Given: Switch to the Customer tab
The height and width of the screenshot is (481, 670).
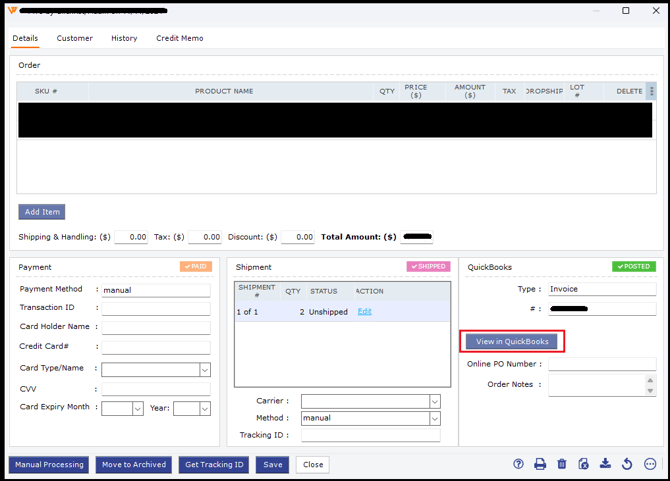Looking at the screenshot, I should [x=74, y=38].
